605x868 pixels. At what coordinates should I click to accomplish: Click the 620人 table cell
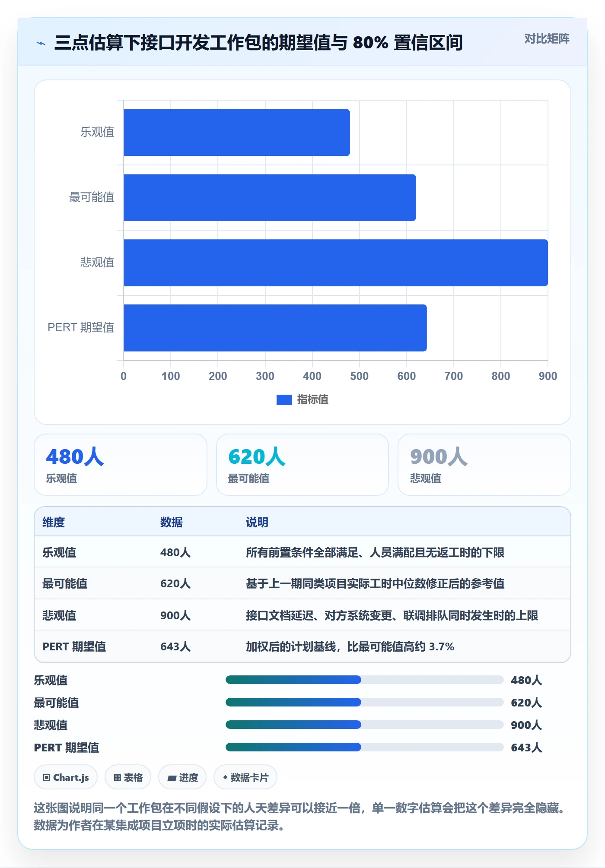coord(175,583)
